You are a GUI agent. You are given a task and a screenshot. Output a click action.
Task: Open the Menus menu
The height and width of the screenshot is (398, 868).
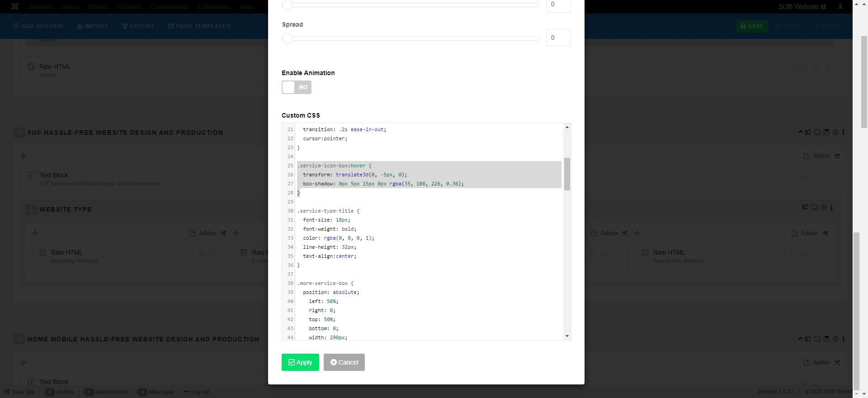pos(98,7)
